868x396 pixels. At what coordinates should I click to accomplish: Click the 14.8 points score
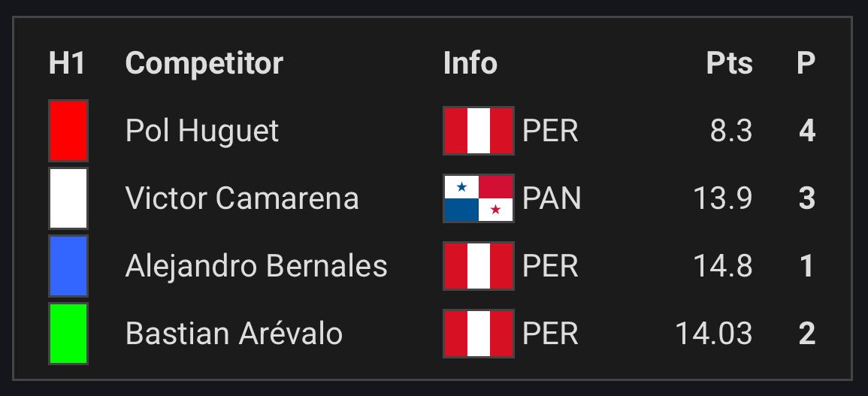coord(723,267)
